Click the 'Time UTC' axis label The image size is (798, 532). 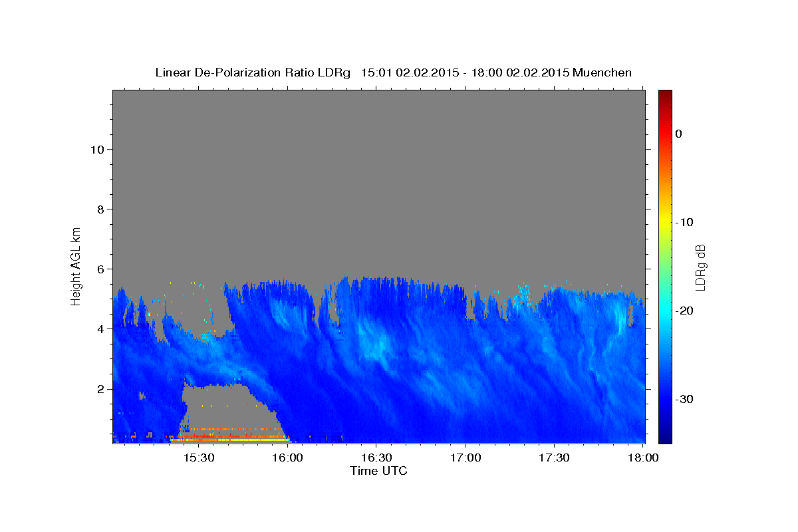(378, 471)
